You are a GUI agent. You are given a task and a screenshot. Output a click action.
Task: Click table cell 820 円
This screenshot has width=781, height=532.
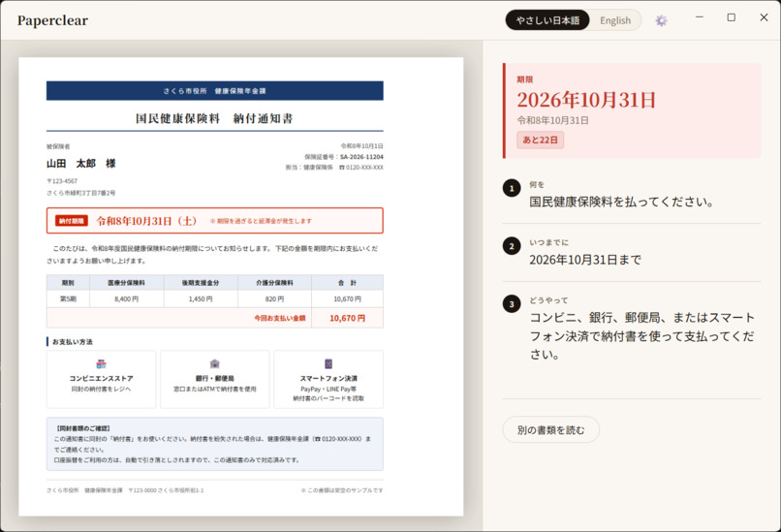click(x=274, y=298)
